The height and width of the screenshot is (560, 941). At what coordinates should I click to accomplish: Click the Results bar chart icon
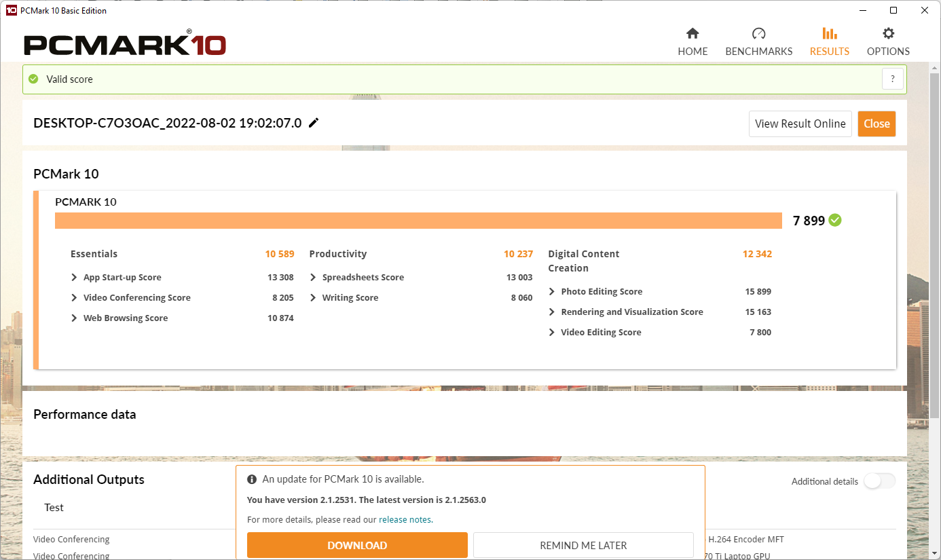(x=830, y=33)
